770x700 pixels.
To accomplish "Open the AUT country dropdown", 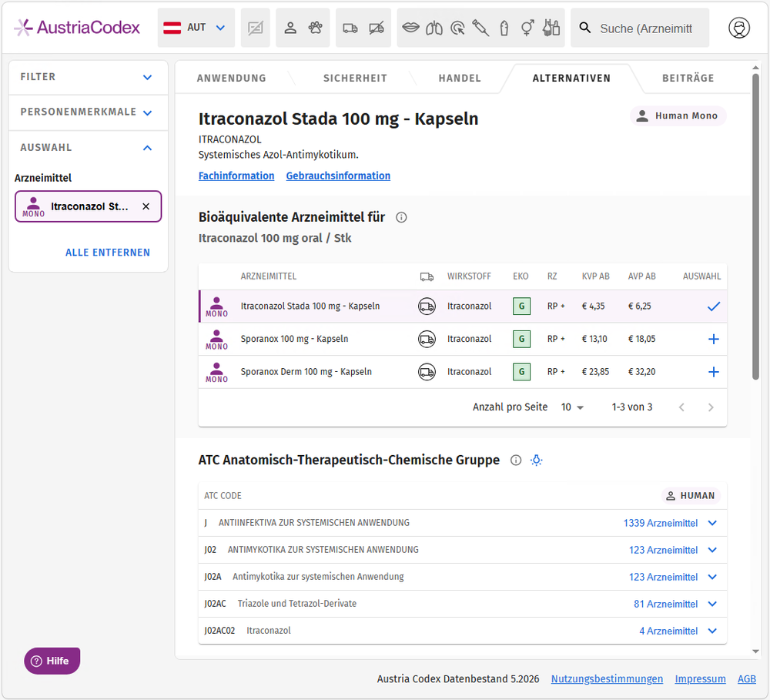I will point(196,28).
